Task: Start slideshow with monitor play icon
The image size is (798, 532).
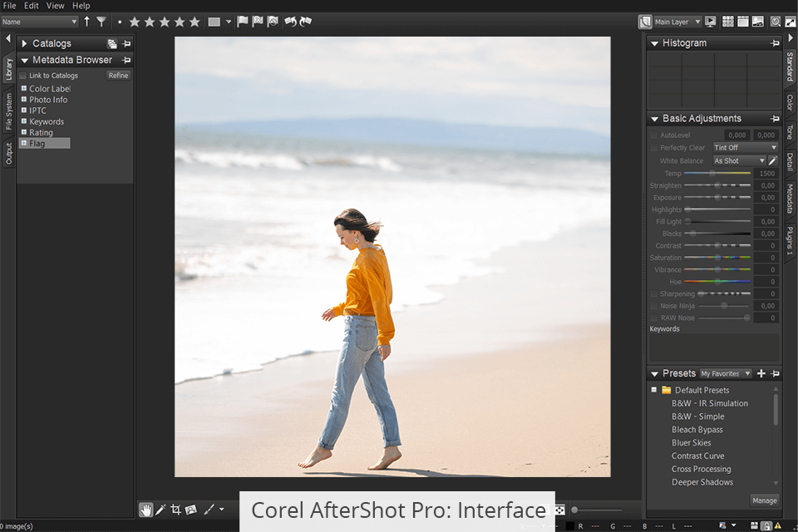Action: (711, 22)
